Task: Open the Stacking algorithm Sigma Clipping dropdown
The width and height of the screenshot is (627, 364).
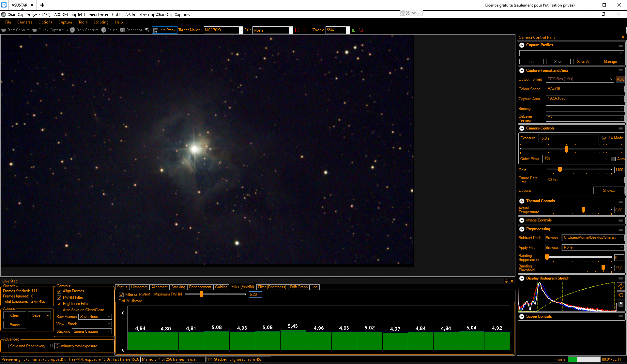Action: tap(92, 331)
